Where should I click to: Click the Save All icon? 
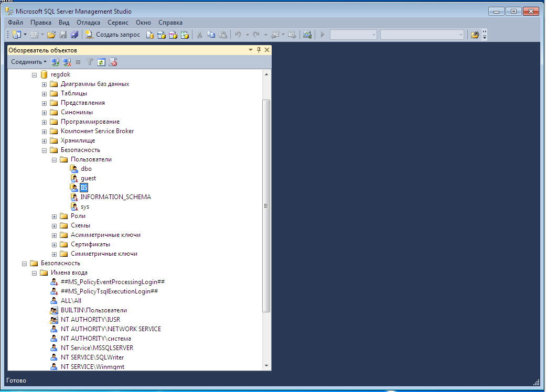pos(74,35)
